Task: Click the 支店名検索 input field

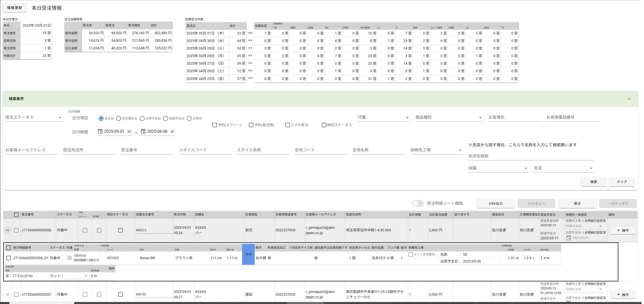Action: coord(531,156)
